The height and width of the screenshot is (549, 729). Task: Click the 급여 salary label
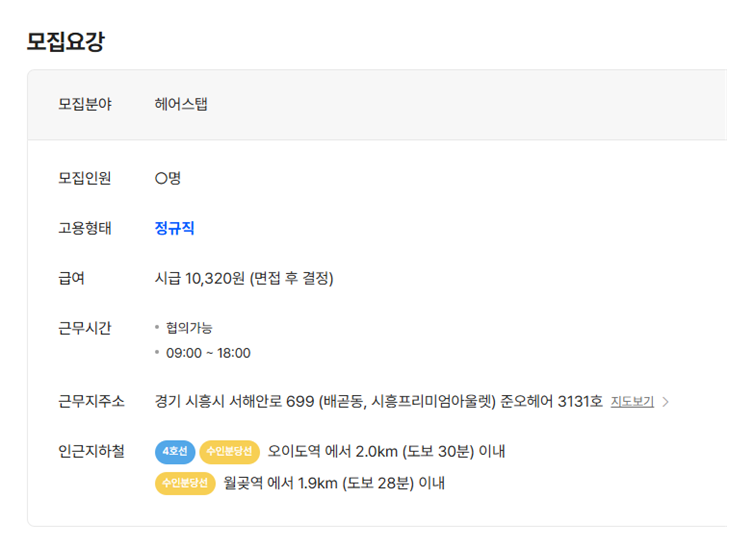coord(71,278)
